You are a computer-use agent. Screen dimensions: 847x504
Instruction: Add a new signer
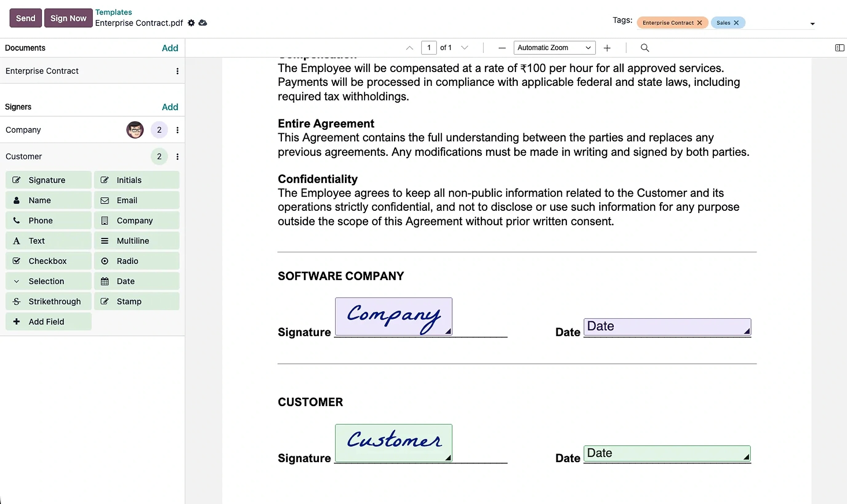click(x=170, y=107)
